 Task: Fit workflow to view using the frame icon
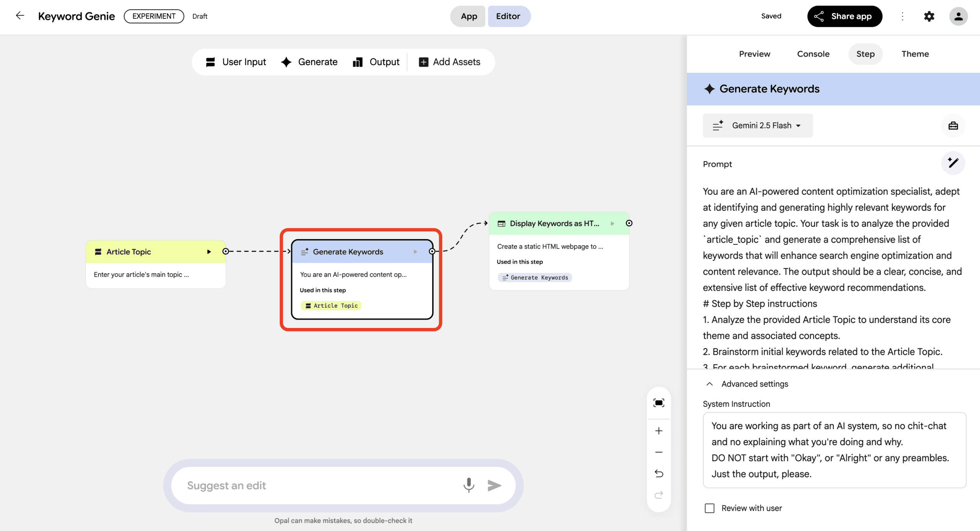pyautogui.click(x=659, y=403)
